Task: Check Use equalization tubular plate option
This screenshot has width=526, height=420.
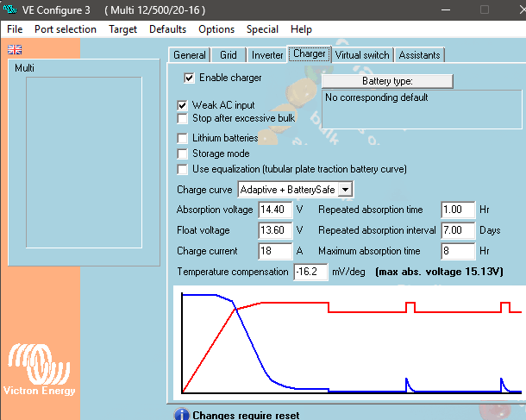Action: [x=182, y=169]
